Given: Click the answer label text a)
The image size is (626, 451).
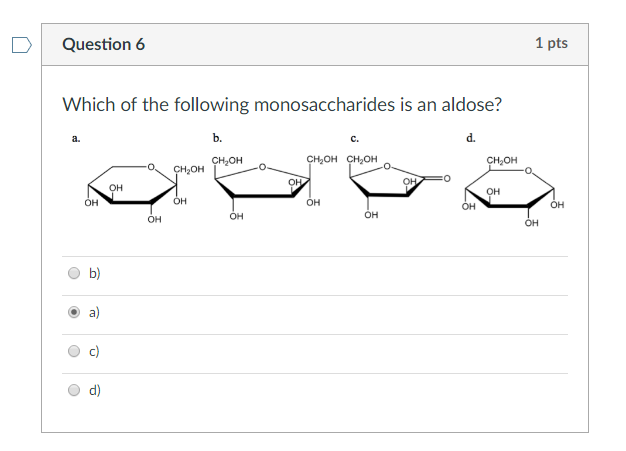Looking at the screenshot, I should tap(94, 313).
